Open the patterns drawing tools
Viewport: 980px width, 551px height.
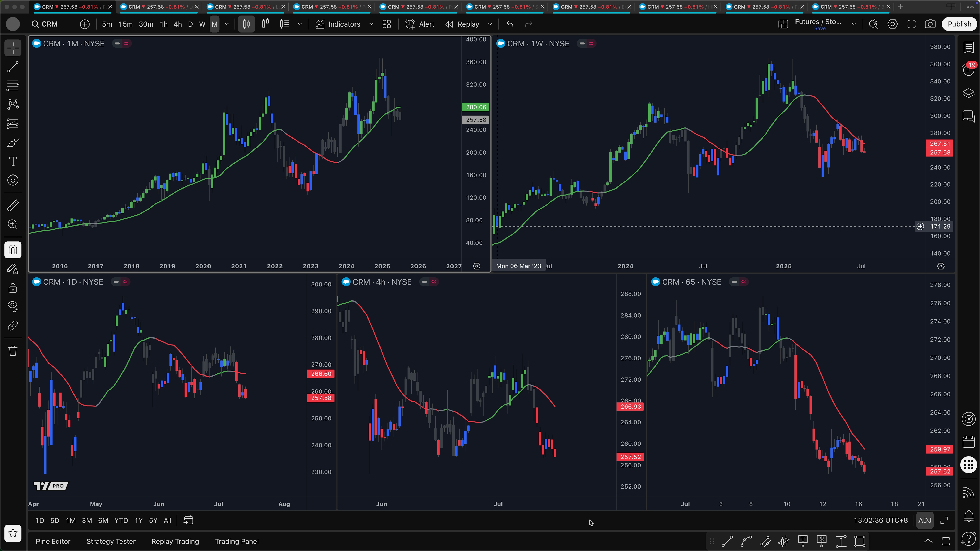[x=13, y=104]
